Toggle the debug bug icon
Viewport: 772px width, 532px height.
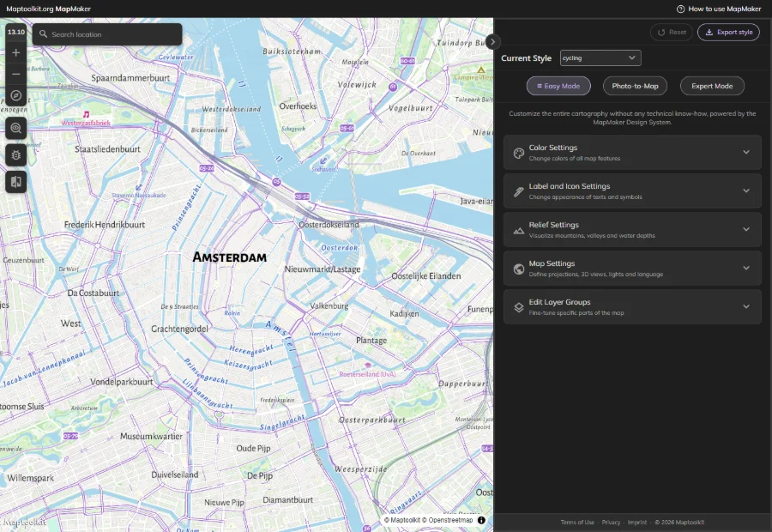click(15, 155)
